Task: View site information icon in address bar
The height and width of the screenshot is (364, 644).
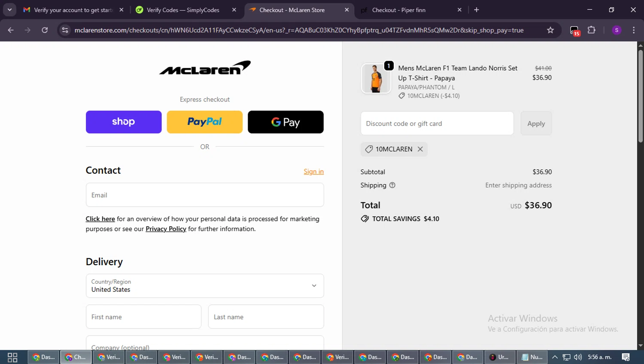Action: coord(65,30)
